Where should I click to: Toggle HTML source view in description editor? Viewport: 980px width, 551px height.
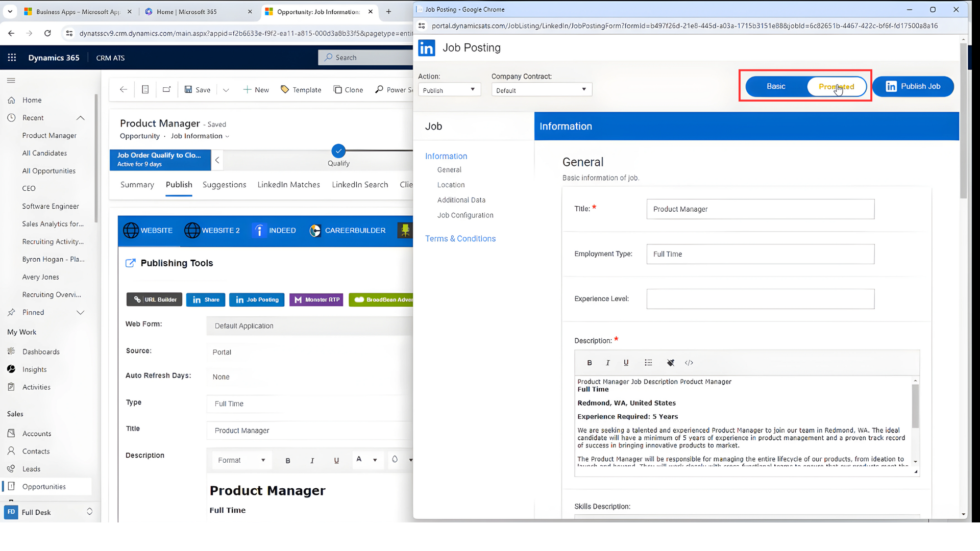pyautogui.click(x=689, y=363)
